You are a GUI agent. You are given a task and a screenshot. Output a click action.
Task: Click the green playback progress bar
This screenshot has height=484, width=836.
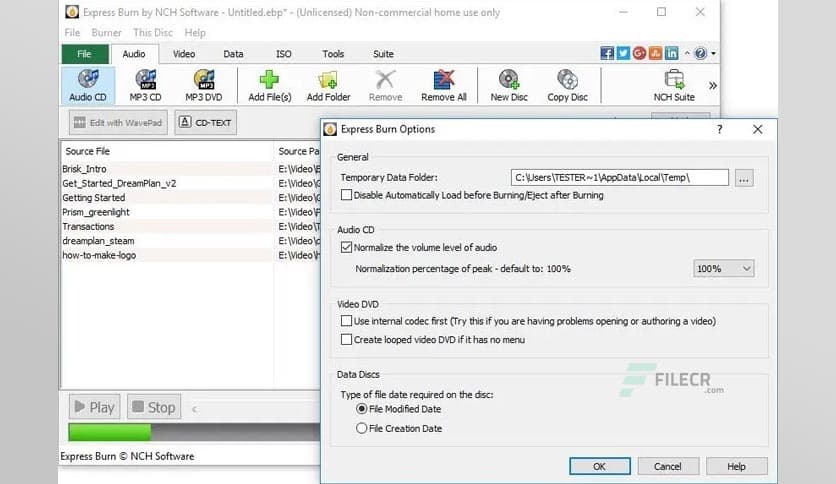[x=110, y=432]
